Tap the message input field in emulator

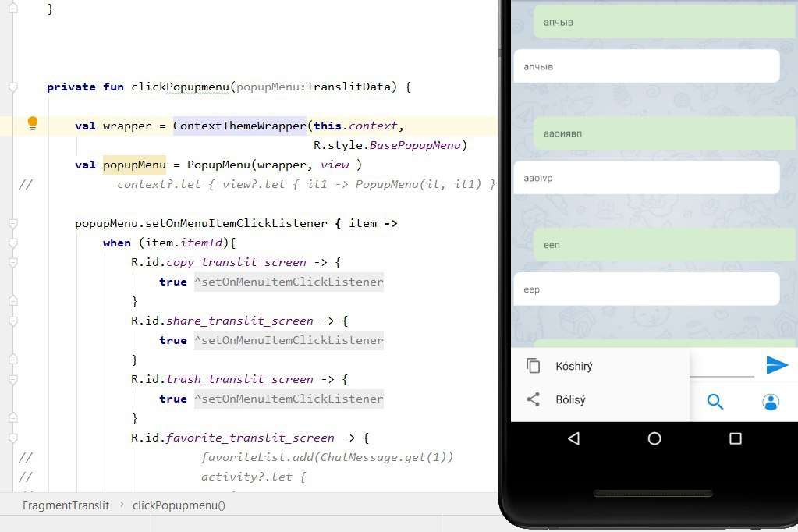[x=722, y=366]
